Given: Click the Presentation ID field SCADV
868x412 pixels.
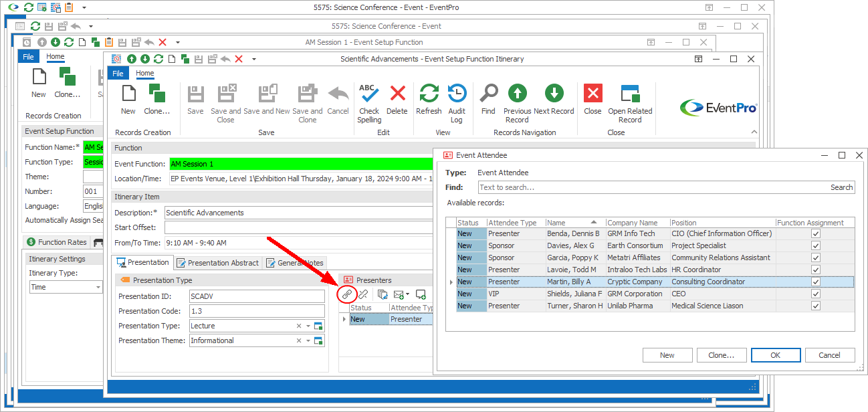Looking at the screenshot, I should tap(257, 296).
